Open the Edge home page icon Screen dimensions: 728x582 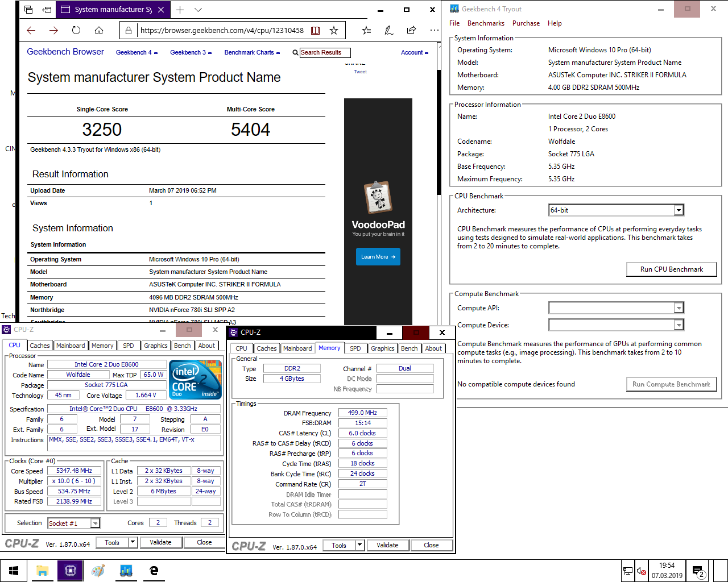[x=99, y=31]
